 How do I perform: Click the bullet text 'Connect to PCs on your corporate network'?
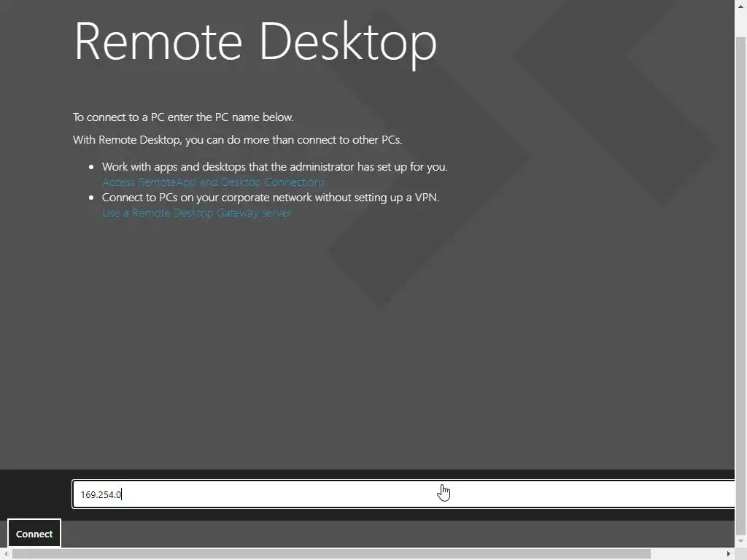click(x=271, y=198)
